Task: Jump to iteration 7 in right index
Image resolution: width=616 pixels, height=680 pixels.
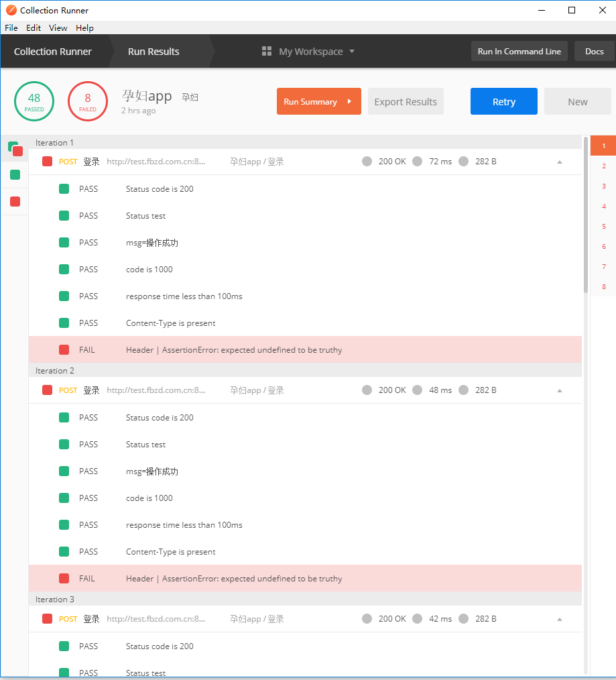Action: click(x=603, y=266)
